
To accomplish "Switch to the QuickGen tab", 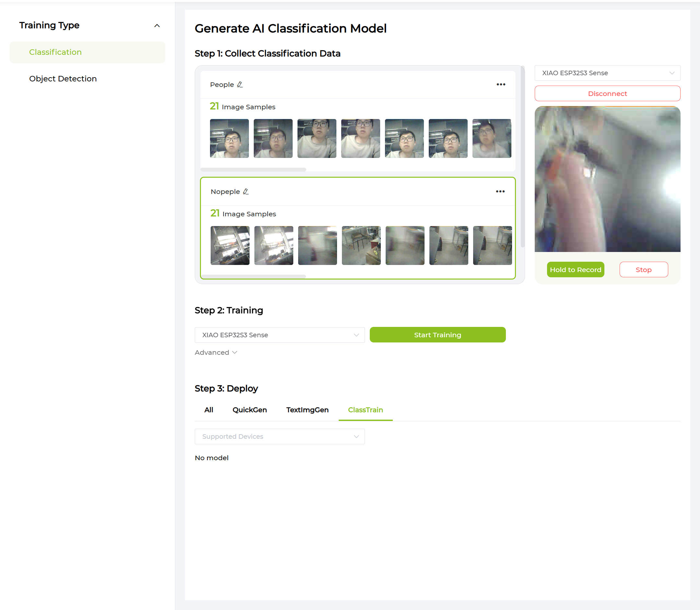I will point(249,410).
